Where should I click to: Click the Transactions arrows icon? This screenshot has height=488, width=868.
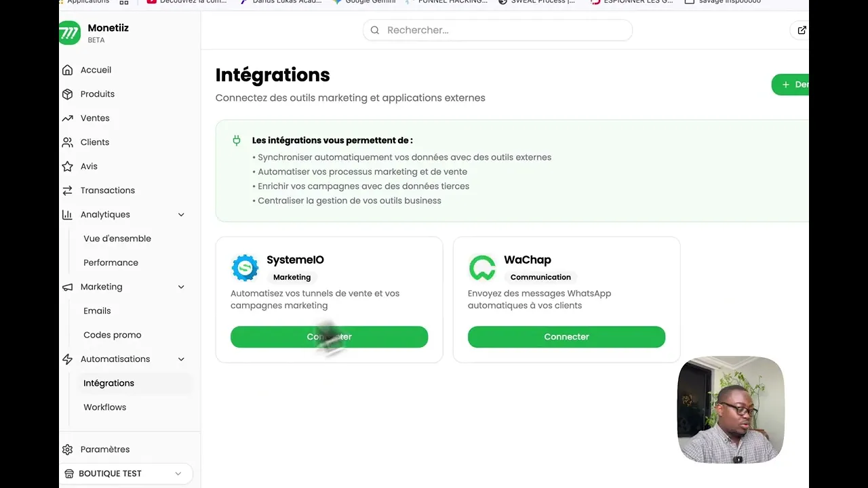pos(67,190)
